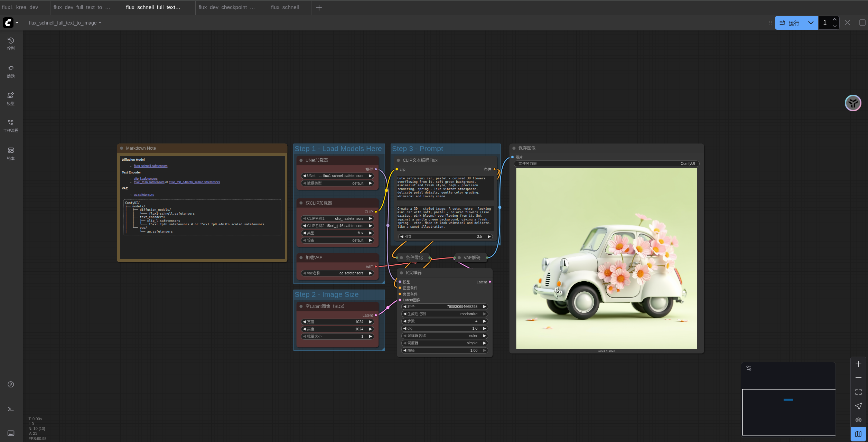Image resolution: width=868 pixels, height=442 pixels.
Task: Zoom out the canvas with minus icon
Action: [858, 378]
